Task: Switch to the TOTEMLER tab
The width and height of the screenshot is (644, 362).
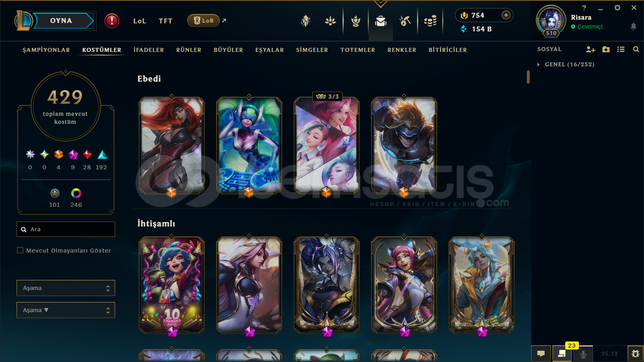Action: pos(358,50)
